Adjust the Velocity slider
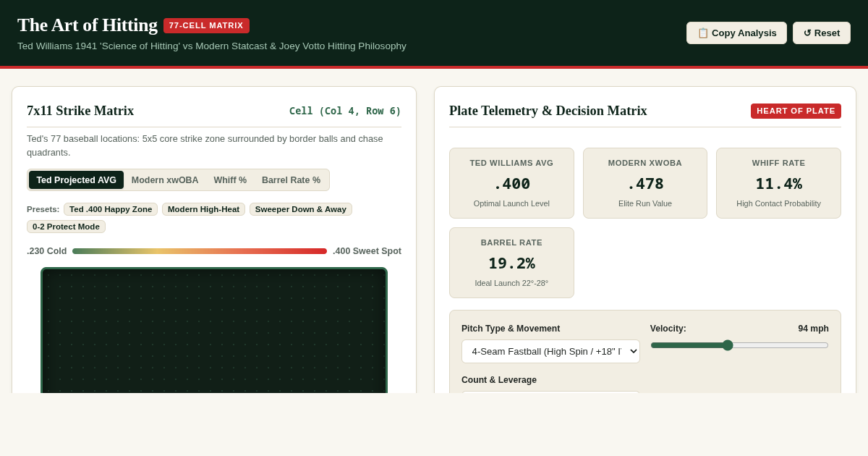Image resolution: width=868 pixels, height=456 pixels. pyautogui.click(x=739, y=345)
